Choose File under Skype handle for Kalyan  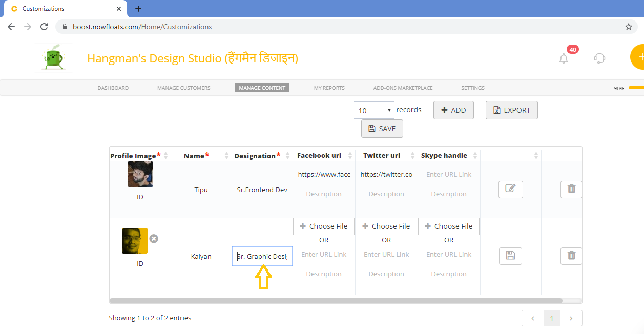pos(449,226)
